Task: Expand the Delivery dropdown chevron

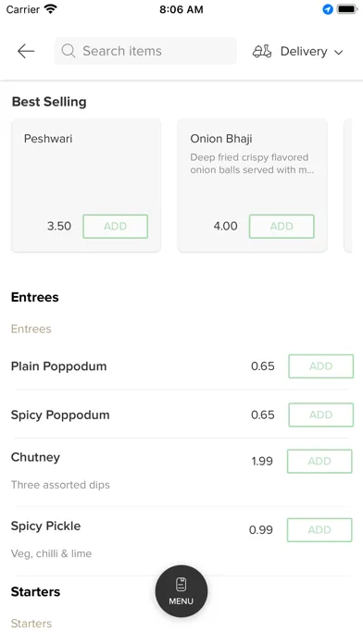Action: coord(338,52)
